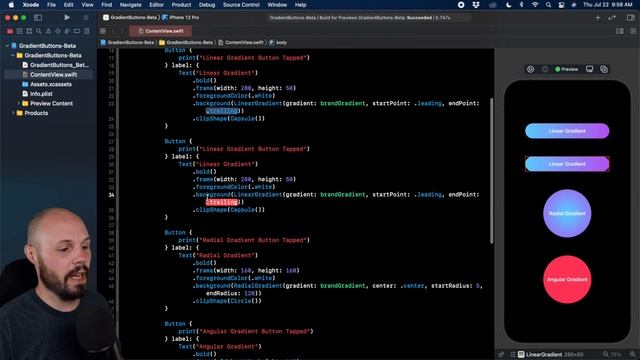Viewport: 640px width, 360px height.
Task: Preview on device icon
Action: 589,69
